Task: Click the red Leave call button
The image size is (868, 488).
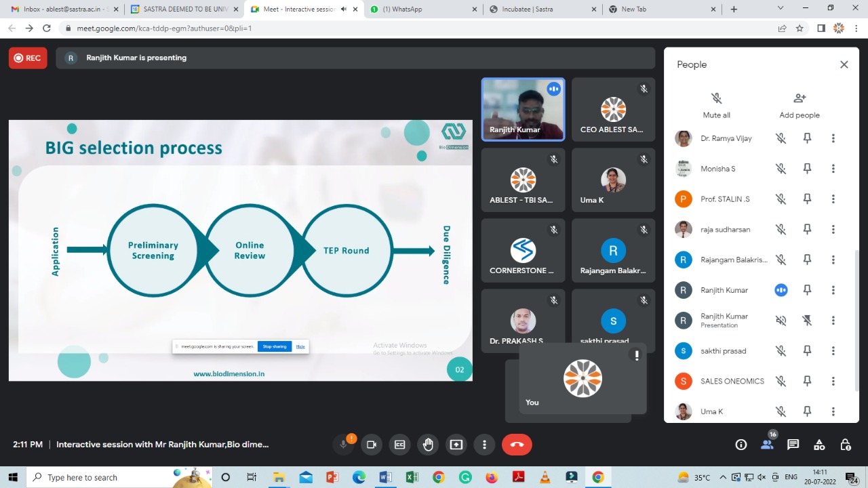Action: point(517,445)
